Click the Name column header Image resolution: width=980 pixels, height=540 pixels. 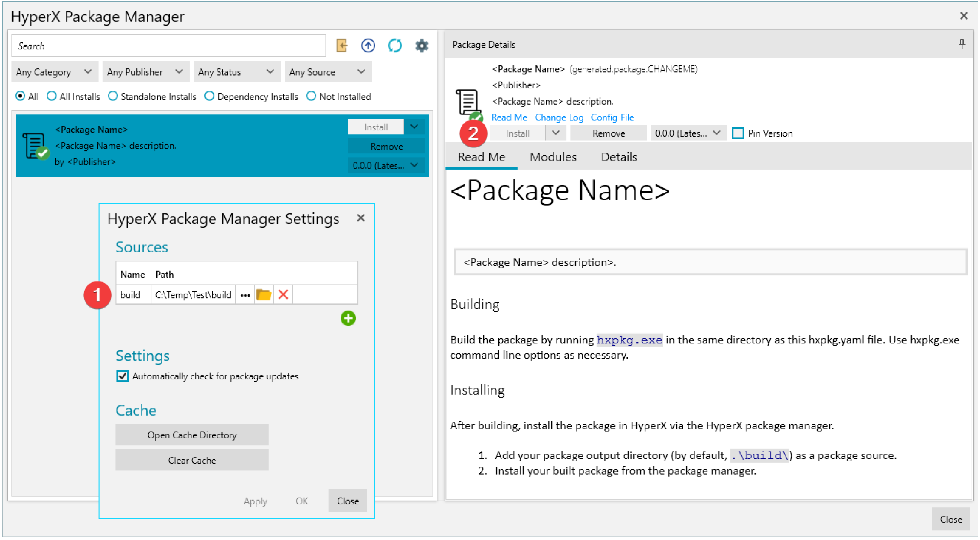132,275
